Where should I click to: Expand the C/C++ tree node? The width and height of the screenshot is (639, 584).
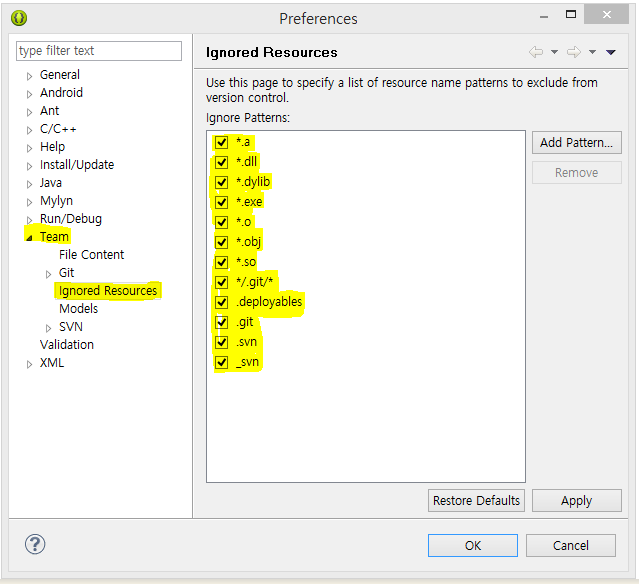pos(29,130)
